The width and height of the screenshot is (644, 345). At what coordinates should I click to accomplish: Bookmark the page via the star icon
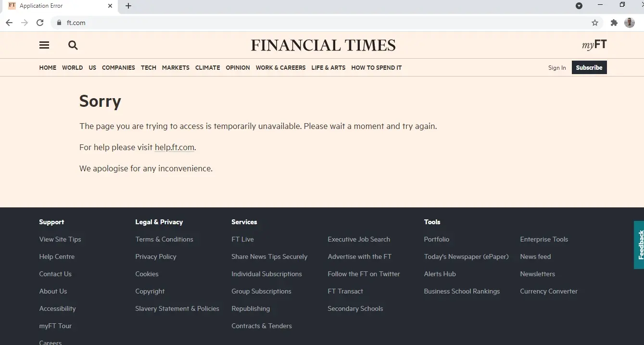coord(595,22)
